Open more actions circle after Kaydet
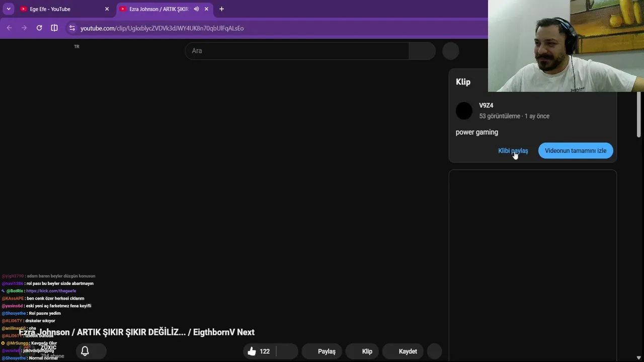Image resolution: width=644 pixels, height=362 pixels. (434, 351)
